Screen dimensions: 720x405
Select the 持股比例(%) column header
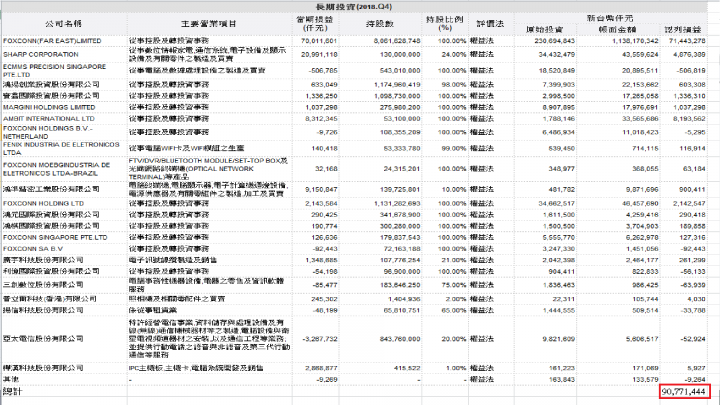pyautogui.click(x=444, y=24)
